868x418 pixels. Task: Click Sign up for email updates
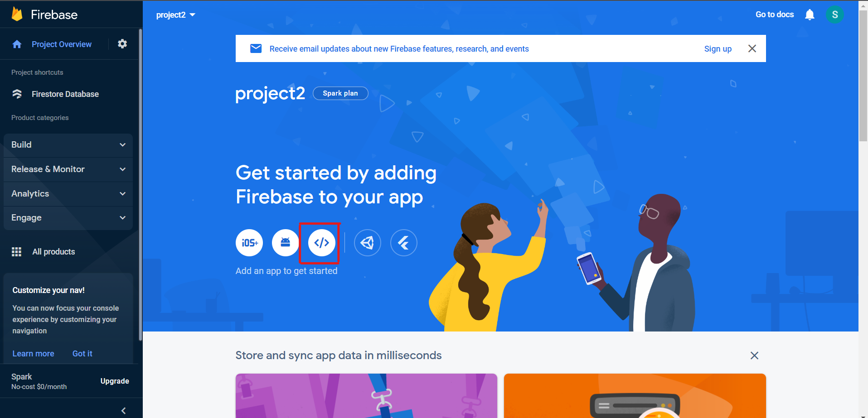[x=718, y=49]
